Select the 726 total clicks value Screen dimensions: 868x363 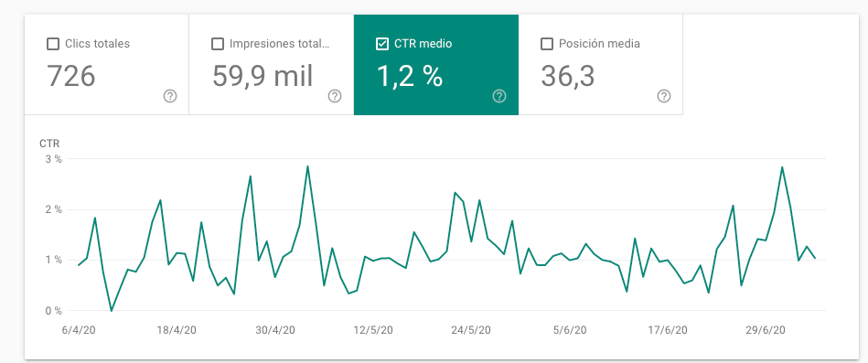pos(70,76)
